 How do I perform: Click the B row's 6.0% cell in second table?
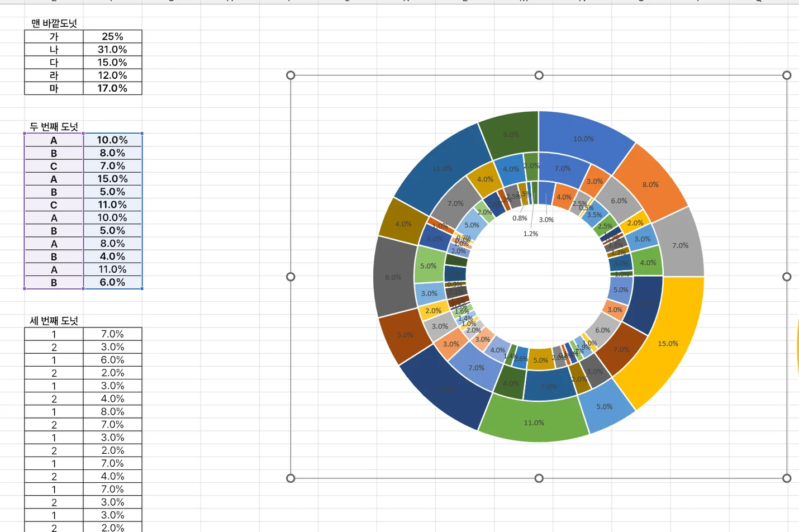coord(112,282)
